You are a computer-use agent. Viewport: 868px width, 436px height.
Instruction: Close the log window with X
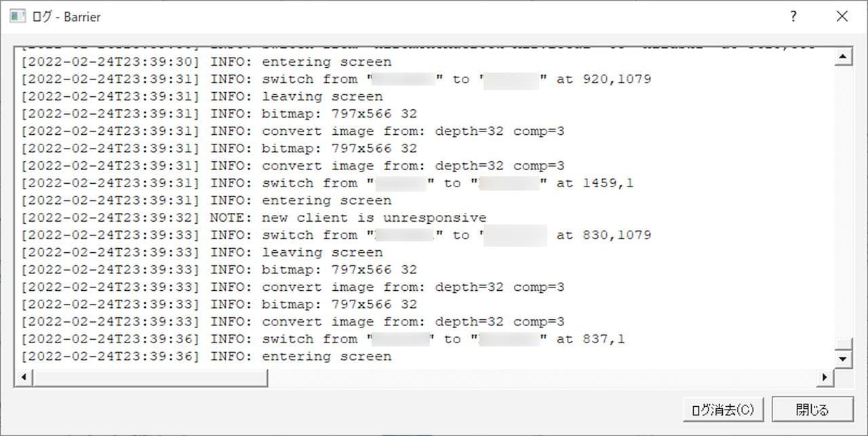coord(842,17)
